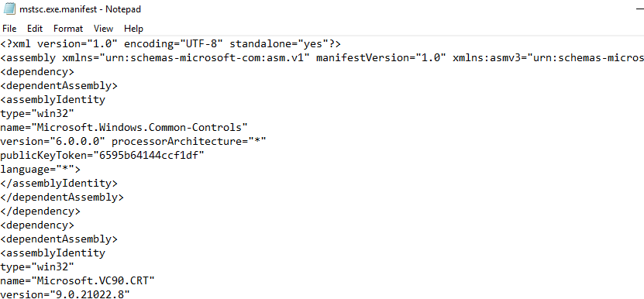
Task: Click the standalone="yes" attribute text
Action: pyautogui.click(x=279, y=43)
